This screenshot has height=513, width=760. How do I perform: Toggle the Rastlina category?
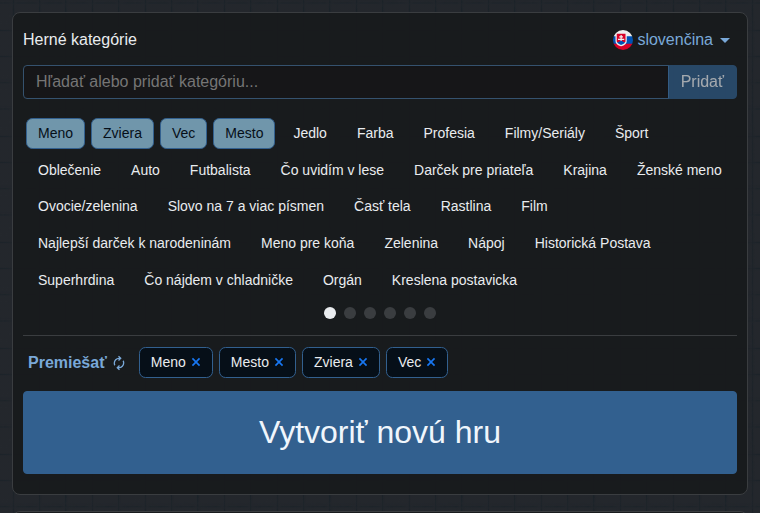point(466,207)
